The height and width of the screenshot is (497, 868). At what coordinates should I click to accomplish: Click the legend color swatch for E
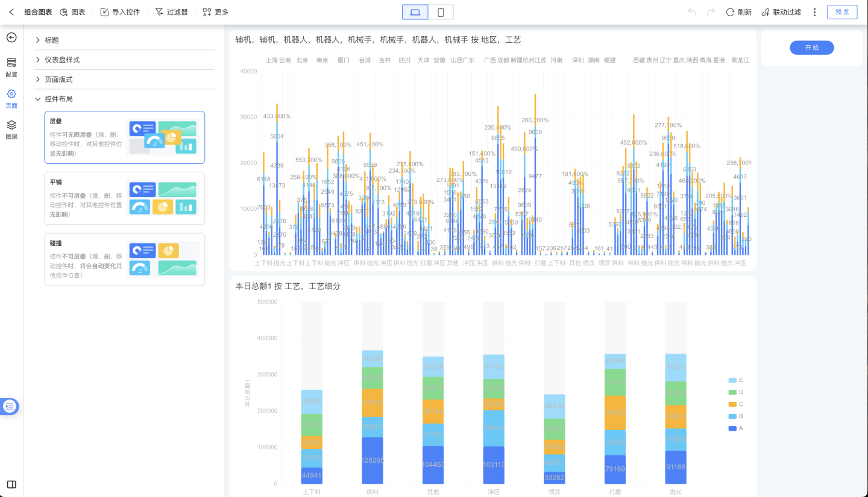(x=732, y=380)
